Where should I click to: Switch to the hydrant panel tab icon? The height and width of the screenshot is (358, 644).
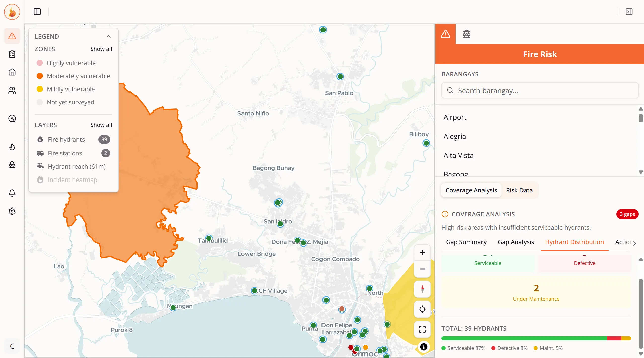(466, 34)
